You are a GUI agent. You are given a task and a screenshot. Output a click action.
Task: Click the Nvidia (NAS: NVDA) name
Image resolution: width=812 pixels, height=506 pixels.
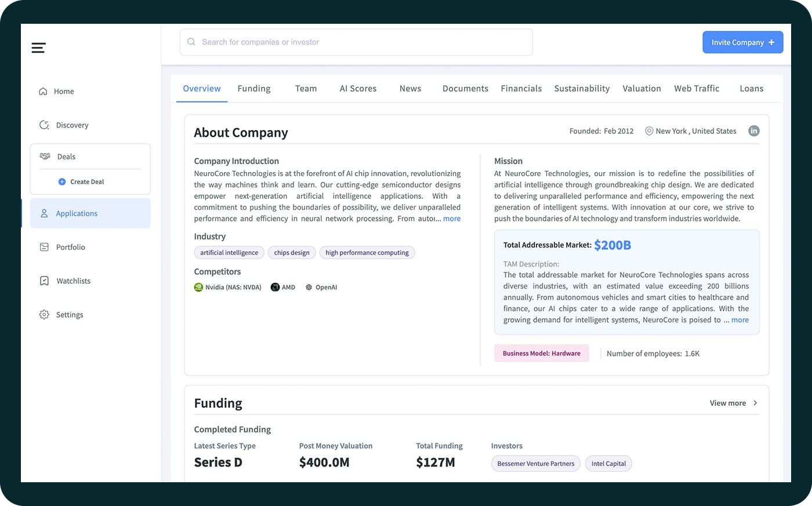[233, 287]
